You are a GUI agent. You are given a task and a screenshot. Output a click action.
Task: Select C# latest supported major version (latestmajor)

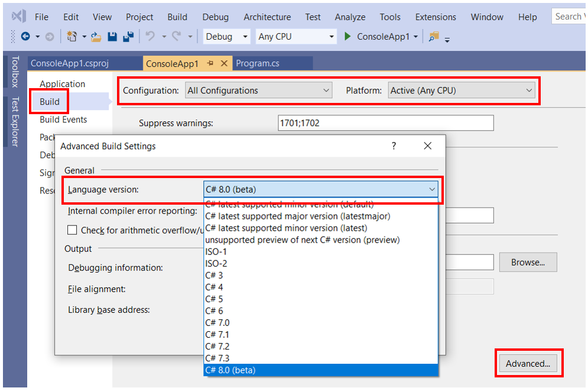coord(321,216)
